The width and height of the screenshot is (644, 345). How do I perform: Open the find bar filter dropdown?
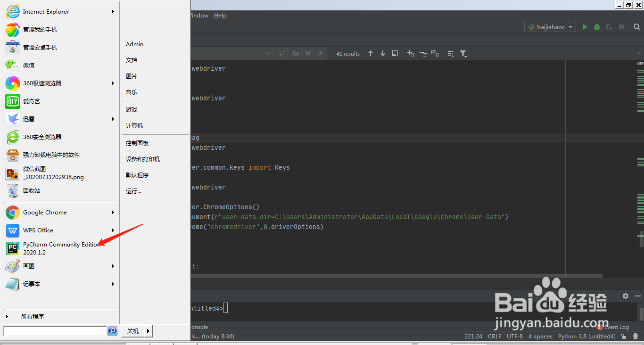463,53
